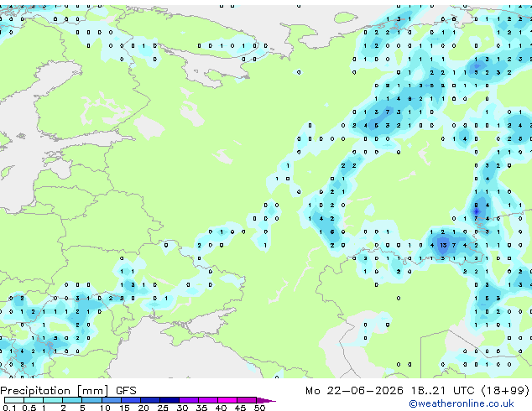This screenshot has height=411, width=532.
Task: Click the legend label '40'
Action: pos(221,408)
